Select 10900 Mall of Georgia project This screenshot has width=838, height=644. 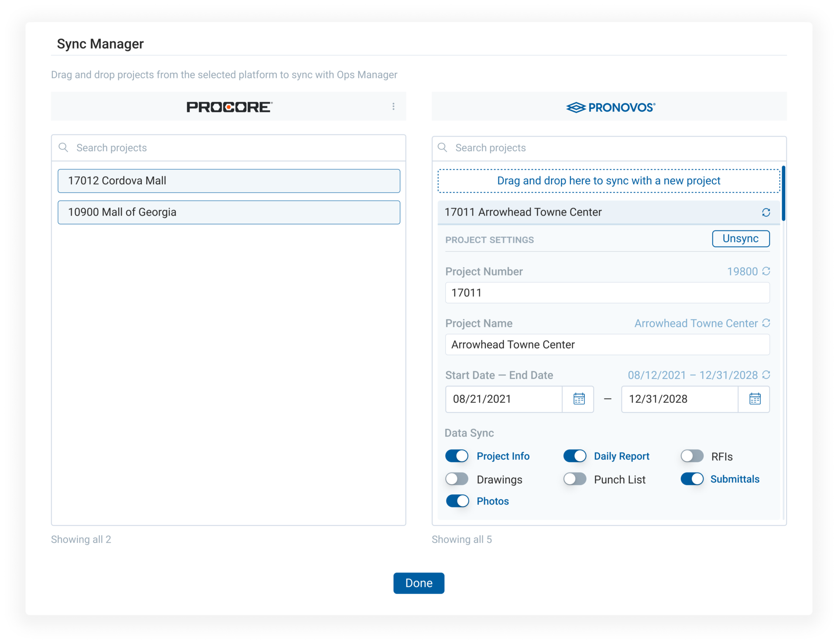[229, 212]
